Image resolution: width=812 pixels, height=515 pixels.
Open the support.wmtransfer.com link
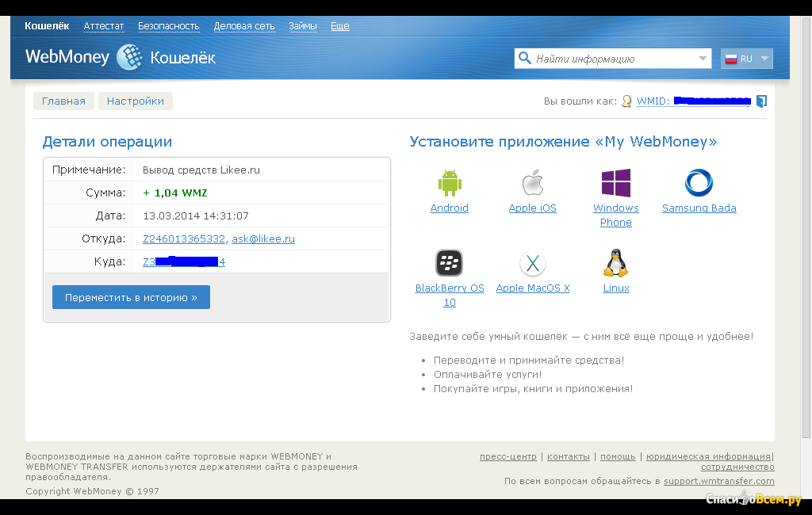tap(718, 481)
